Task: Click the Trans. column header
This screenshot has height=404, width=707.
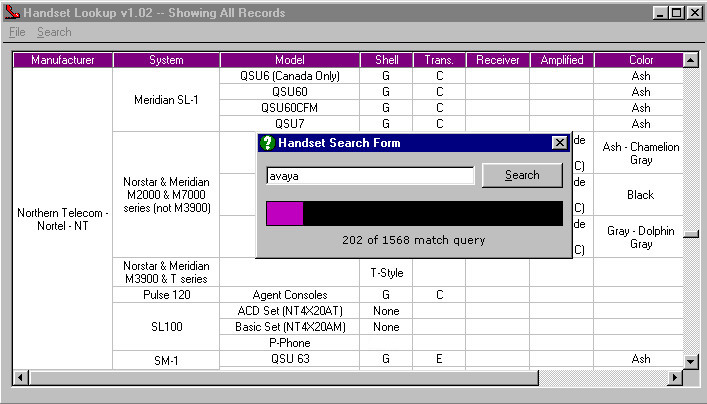Action: 439,60
